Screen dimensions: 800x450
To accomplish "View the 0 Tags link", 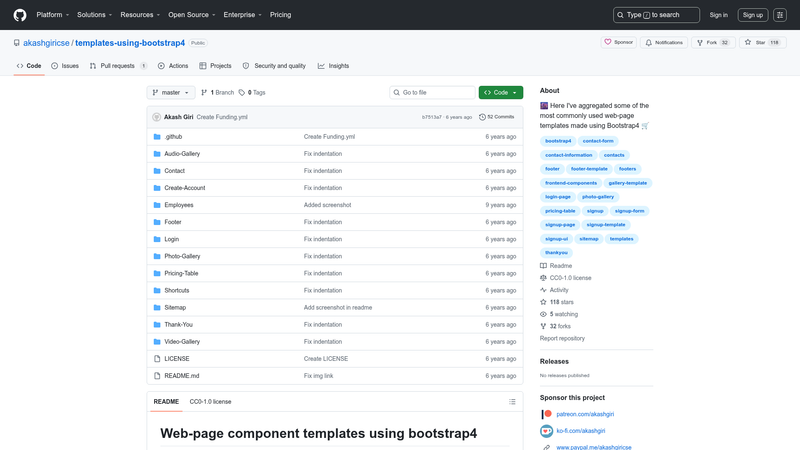I will [x=252, y=92].
